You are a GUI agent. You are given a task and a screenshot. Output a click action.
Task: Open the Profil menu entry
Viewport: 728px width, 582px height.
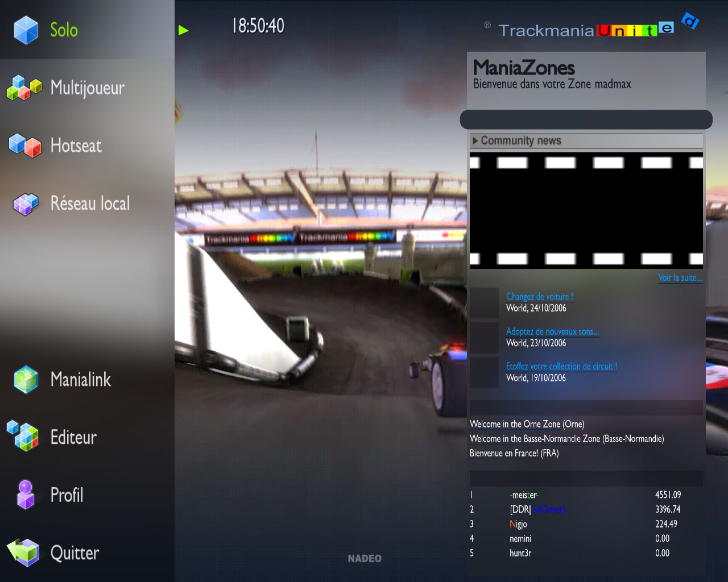pyautogui.click(x=67, y=495)
